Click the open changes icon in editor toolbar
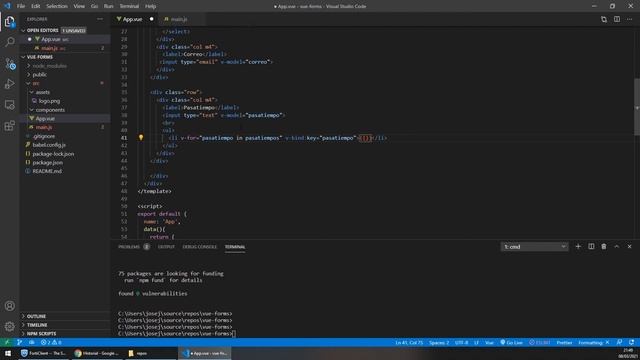 [604, 19]
